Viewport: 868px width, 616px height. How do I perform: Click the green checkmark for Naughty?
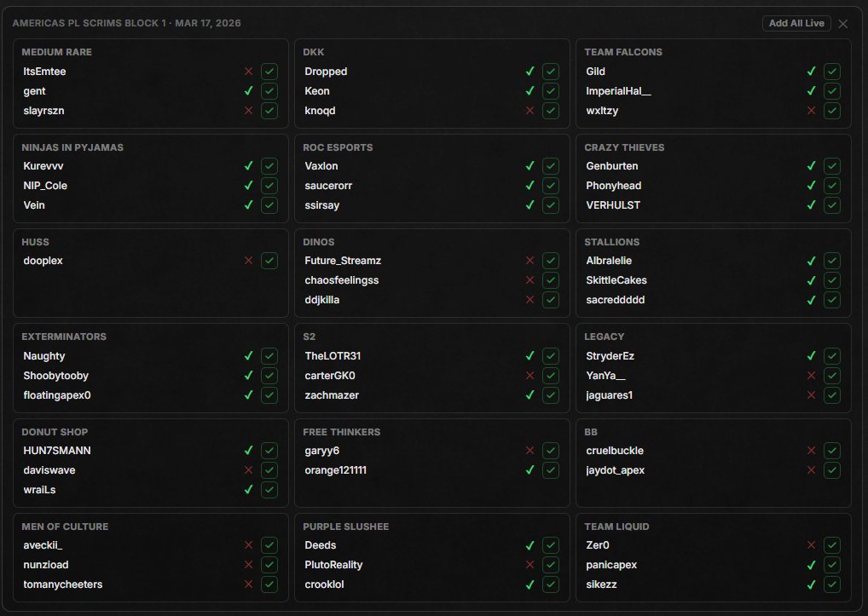click(249, 356)
